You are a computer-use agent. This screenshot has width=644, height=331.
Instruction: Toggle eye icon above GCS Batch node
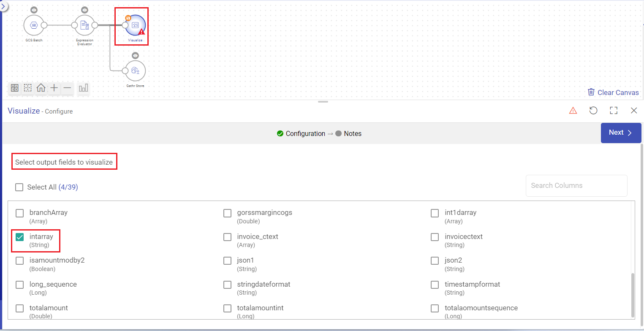(34, 10)
